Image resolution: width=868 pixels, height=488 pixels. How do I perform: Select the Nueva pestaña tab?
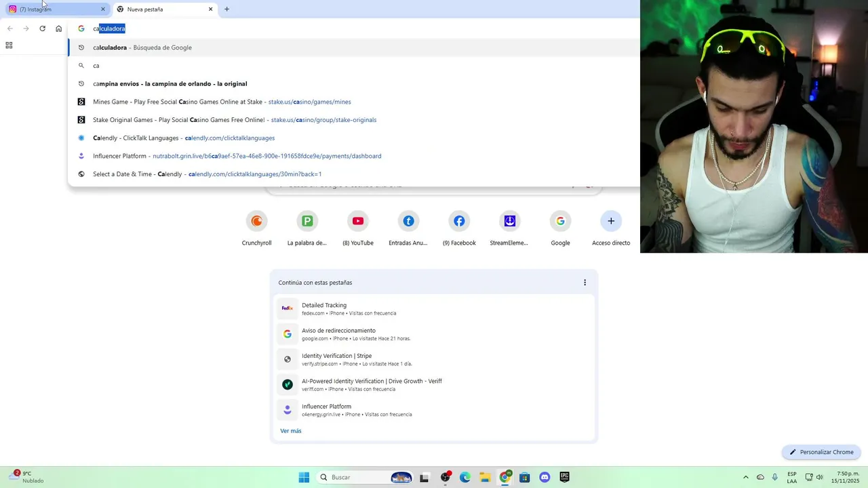click(163, 9)
